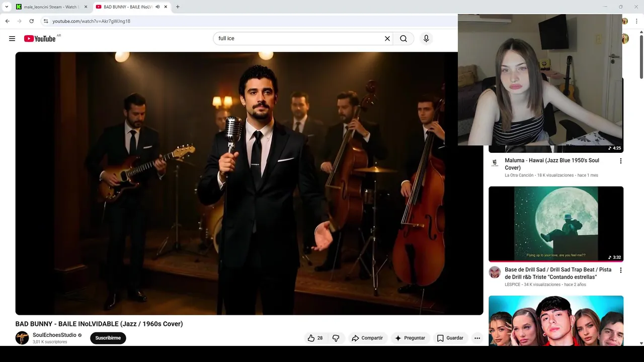Click 'LESPICE' channel name text
The image size is (644, 362).
[x=512, y=285]
